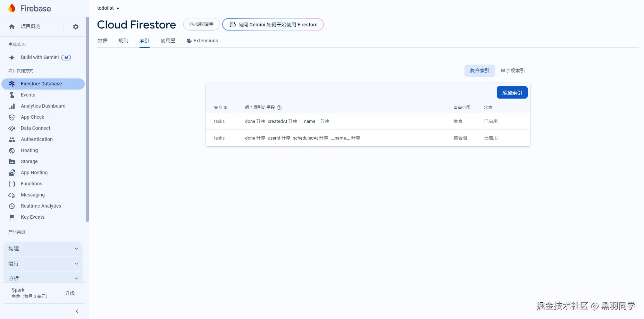
Task: Switch to the 规则 tab
Action: click(x=123, y=41)
